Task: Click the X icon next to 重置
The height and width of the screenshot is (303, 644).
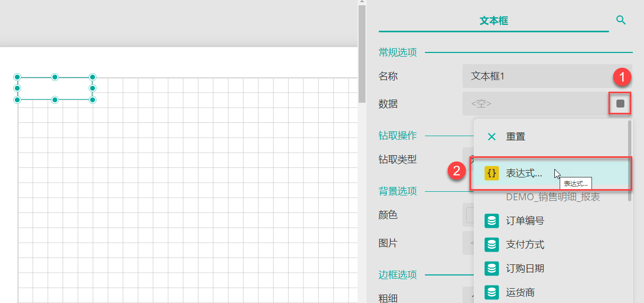Action: [x=492, y=137]
